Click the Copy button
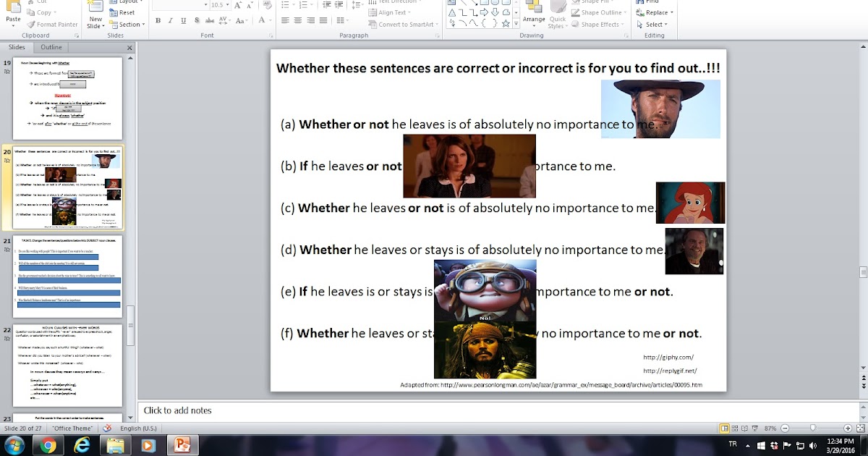 [41, 12]
